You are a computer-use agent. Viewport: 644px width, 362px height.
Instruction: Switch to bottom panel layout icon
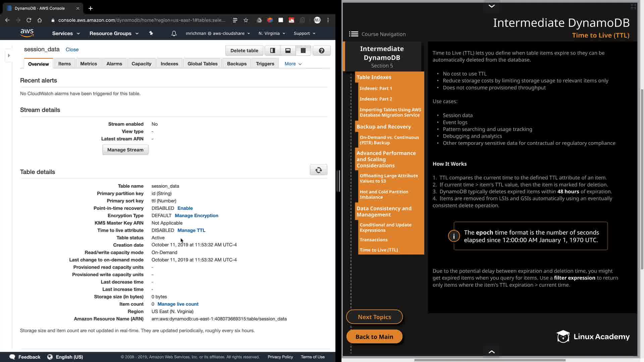(x=288, y=51)
